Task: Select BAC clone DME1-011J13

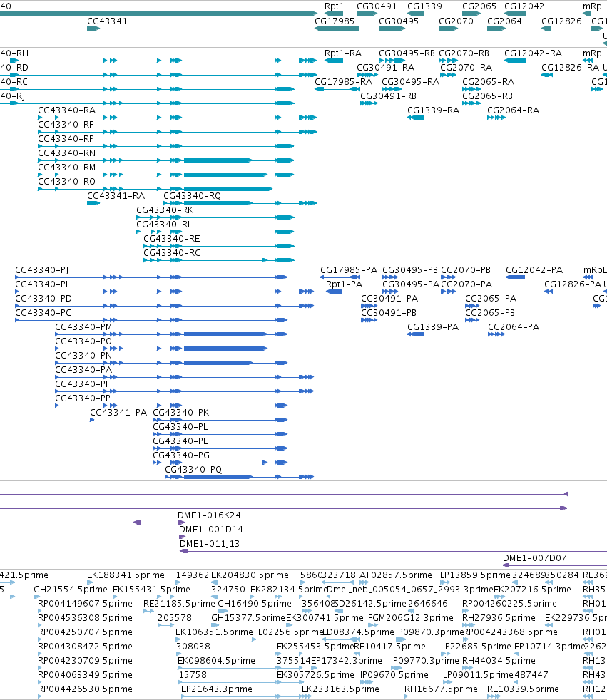Action: pyautogui.click(x=210, y=544)
